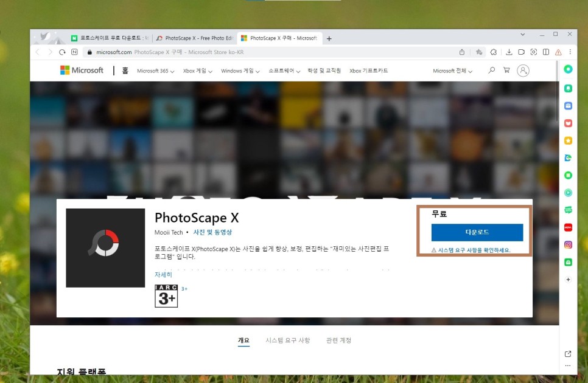Image resolution: width=588 pixels, height=383 pixels.
Task: Expand the Windows 게임 menu
Action: point(240,71)
